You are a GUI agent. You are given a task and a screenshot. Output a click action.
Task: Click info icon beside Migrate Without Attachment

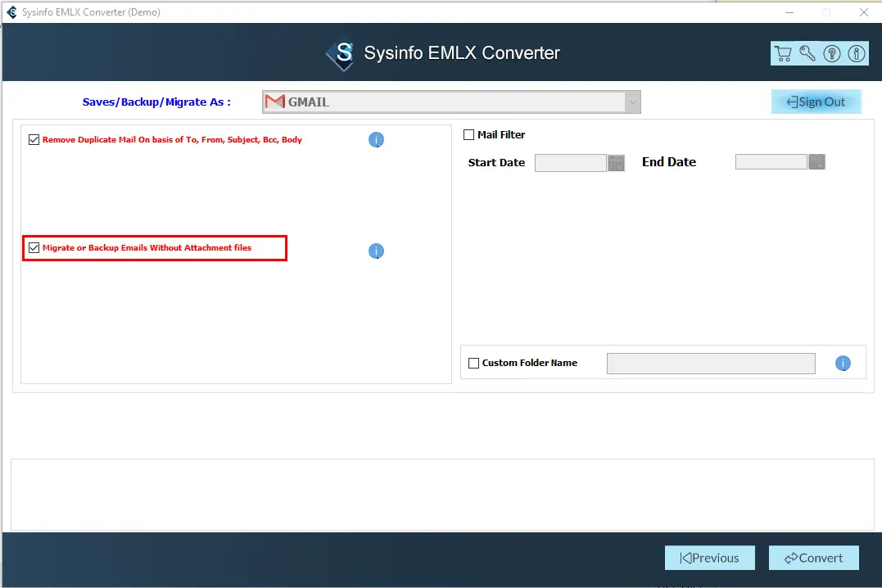pos(377,251)
